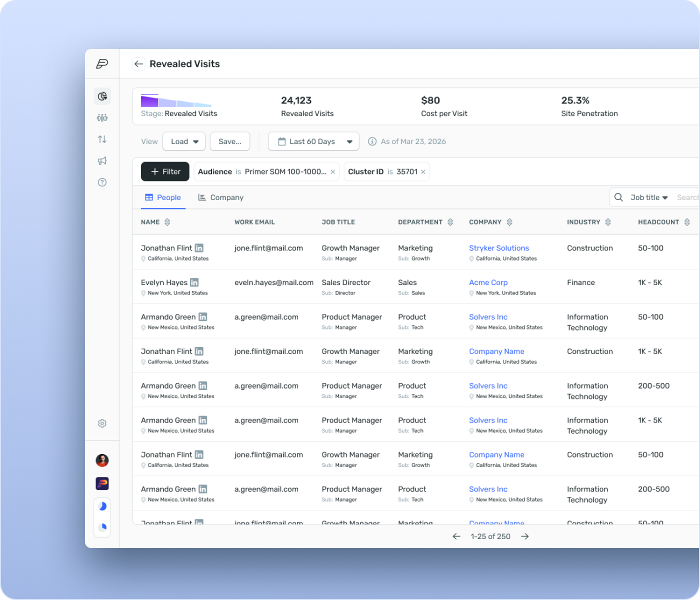700x600 pixels.
Task: Open the campaigns megaphone icon
Action: 102,160
